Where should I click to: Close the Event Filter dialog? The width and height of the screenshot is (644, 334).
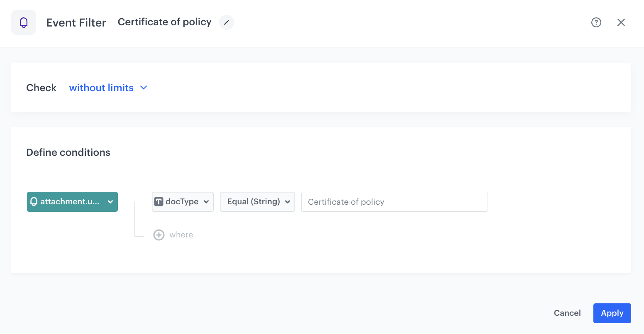(621, 22)
